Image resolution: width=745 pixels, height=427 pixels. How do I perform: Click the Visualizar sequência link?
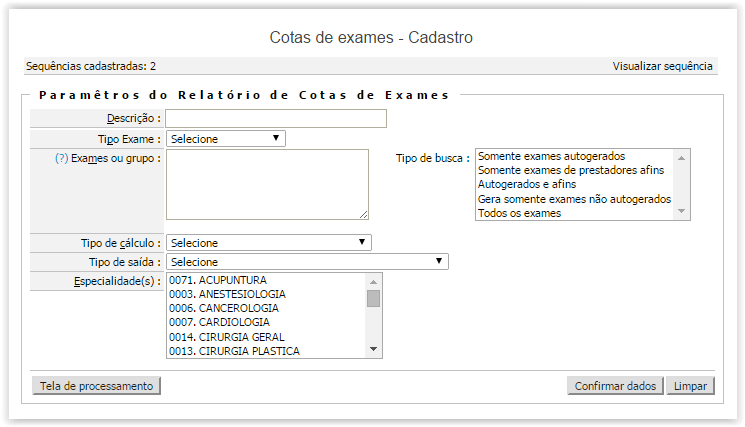662,66
